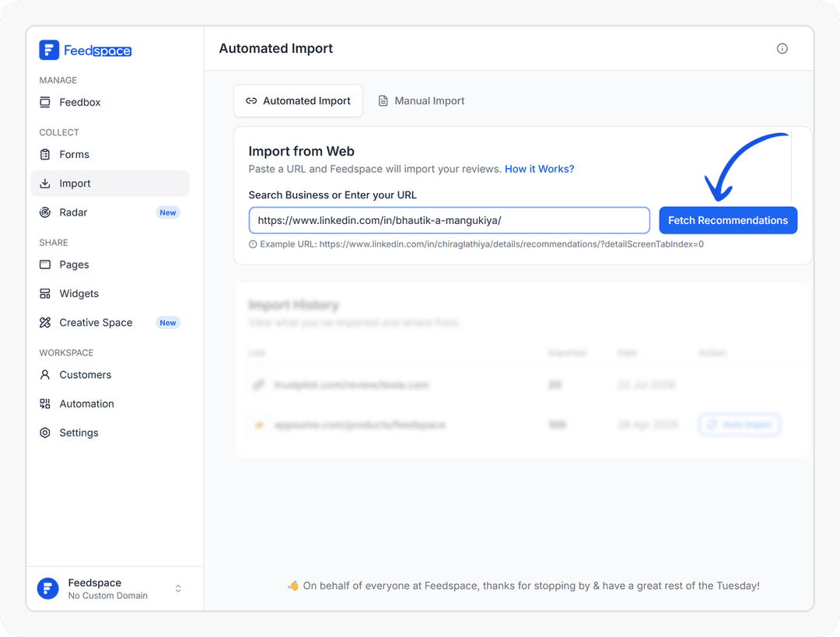The width and height of the screenshot is (840, 637).
Task: Switch to the Automated Import tab
Action: pos(298,100)
